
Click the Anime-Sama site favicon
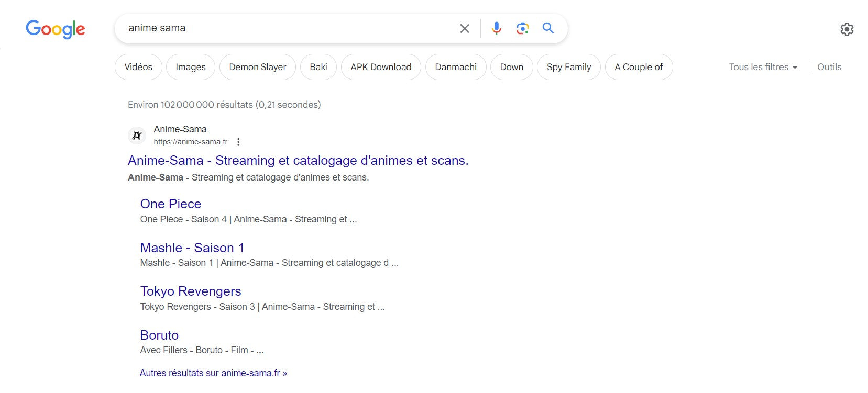[x=137, y=136]
